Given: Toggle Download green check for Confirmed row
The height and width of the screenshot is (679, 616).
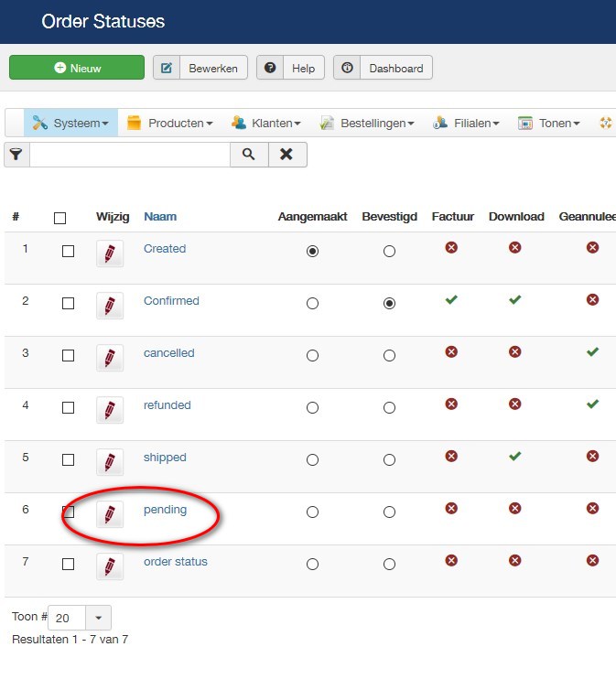Looking at the screenshot, I should tap(515, 299).
